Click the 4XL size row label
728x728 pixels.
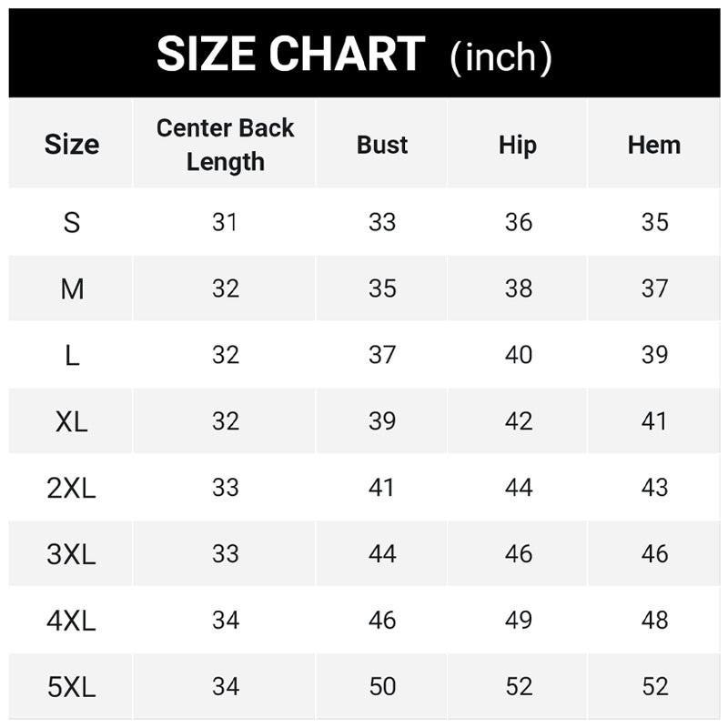point(72,621)
